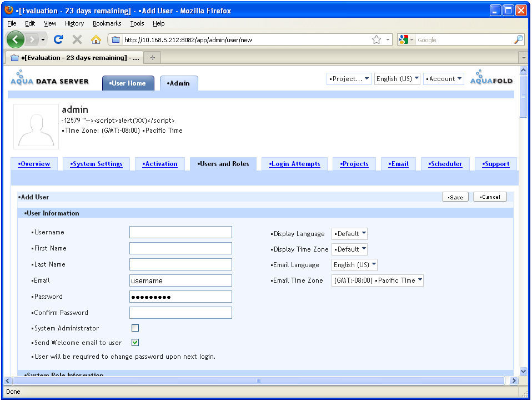
Task: Select the Admin tab
Action: 179,83
